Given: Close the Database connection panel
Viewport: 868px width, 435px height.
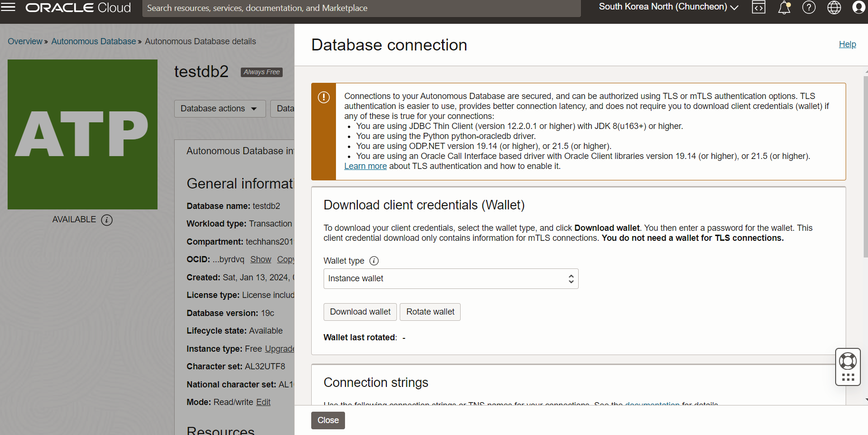Looking at the screenshot, I should [x=328, y=420].
